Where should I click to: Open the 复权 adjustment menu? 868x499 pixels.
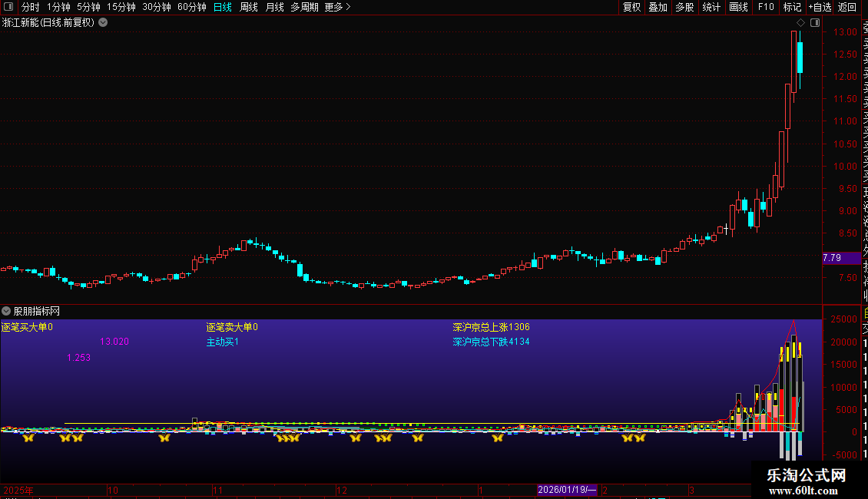pyautogui.click(x=631, y=7)
